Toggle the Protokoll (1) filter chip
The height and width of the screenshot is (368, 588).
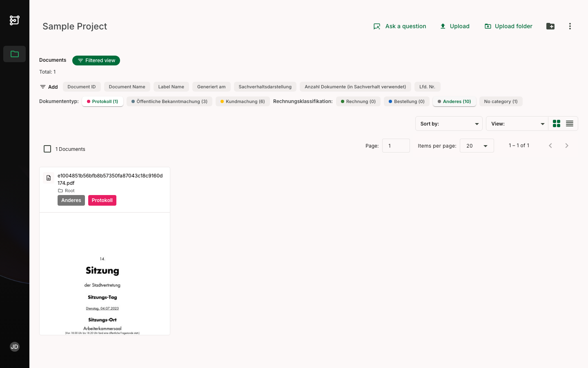pyautogui.click(x=102, y=101)
